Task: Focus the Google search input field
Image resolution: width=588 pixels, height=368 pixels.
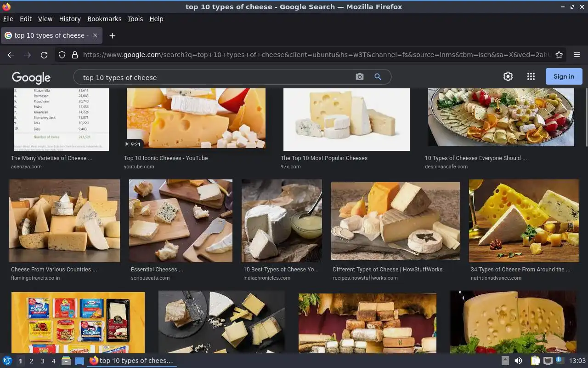Action: click(216, 77)
